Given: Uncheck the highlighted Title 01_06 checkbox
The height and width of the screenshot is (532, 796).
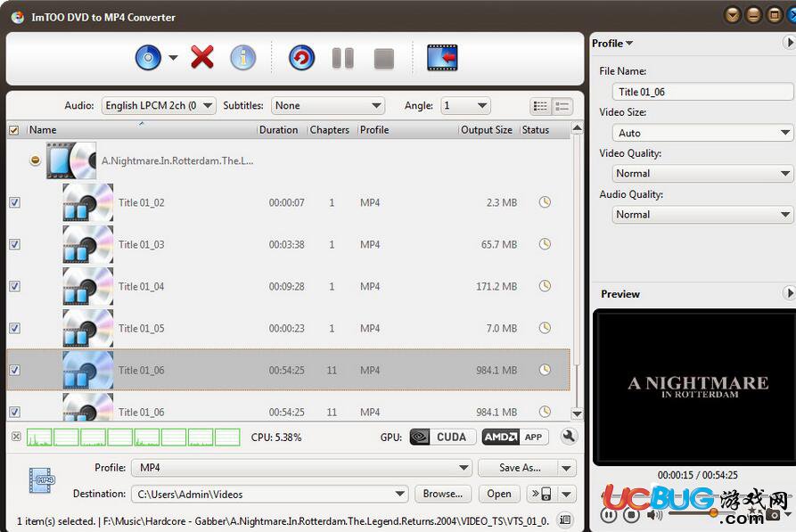Looking at the screenshot, I should 15,370.
